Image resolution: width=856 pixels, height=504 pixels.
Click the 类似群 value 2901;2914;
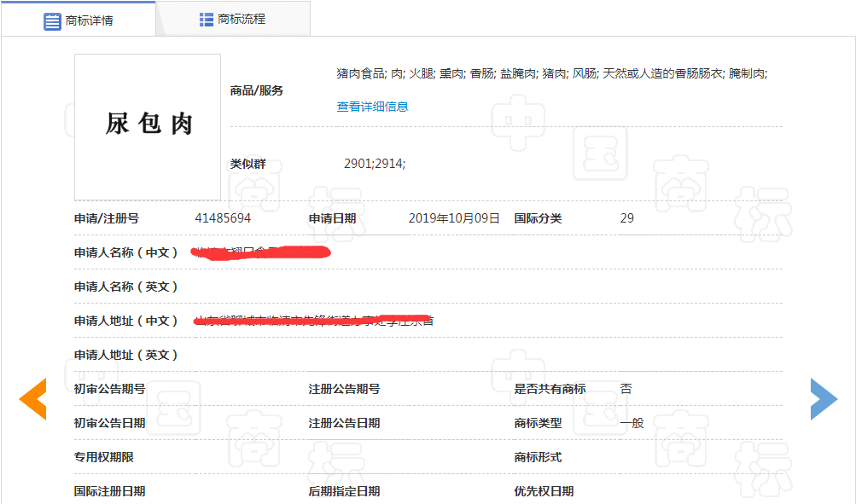(375, 164)
